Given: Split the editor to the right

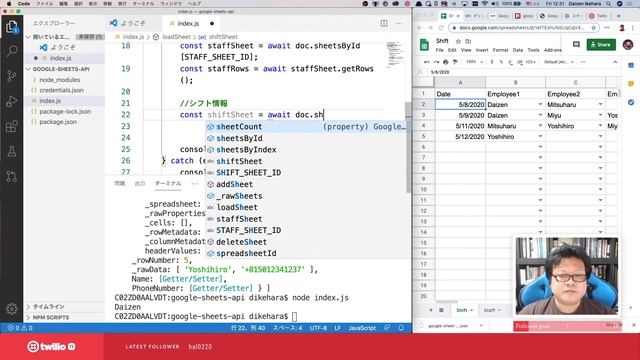Looking at the screenshot, I should (384, 23).
